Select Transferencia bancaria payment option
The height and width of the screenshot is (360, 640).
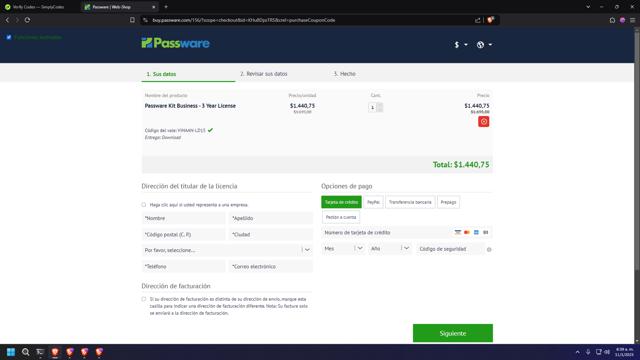(x=410, y=202)
